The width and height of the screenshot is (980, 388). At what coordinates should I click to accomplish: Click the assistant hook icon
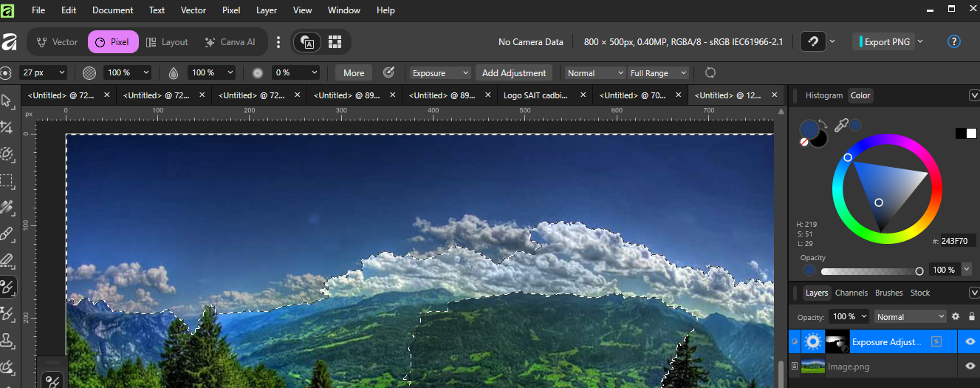[813, 42]
